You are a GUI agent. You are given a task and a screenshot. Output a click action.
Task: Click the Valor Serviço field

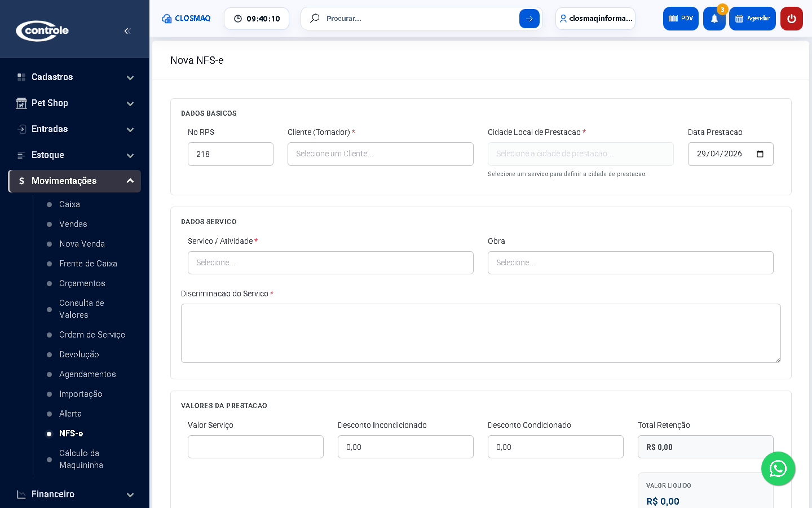(255, 447)
